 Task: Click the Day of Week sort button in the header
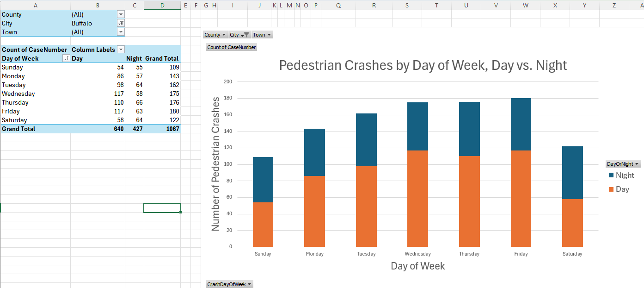click(66, 58)
